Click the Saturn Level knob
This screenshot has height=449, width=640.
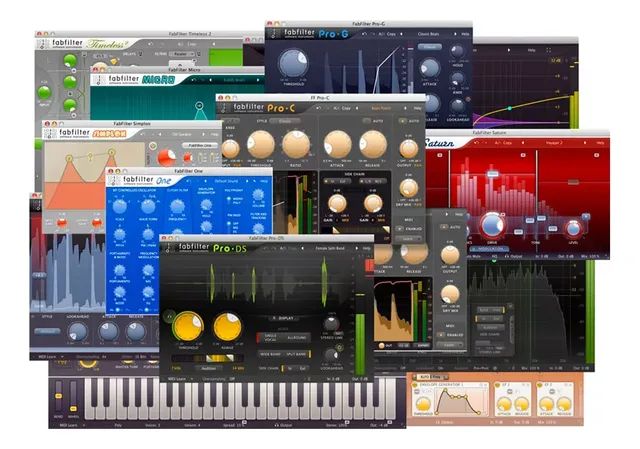573,228
